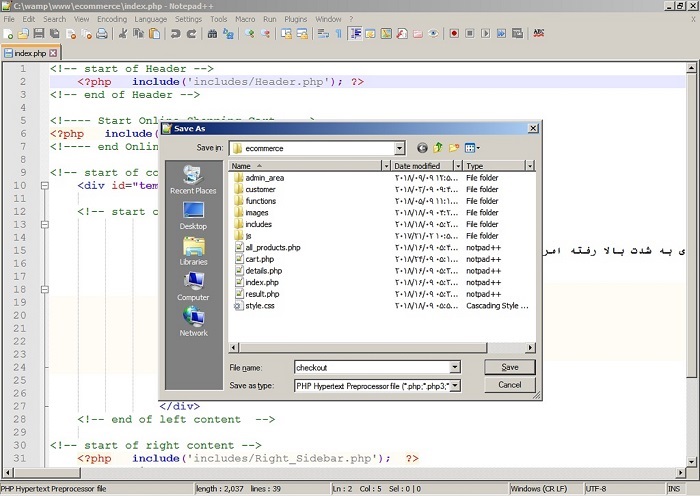700x496 pixels.
Task: Open Find using the binoculars icon
Action: click(212, 33)
